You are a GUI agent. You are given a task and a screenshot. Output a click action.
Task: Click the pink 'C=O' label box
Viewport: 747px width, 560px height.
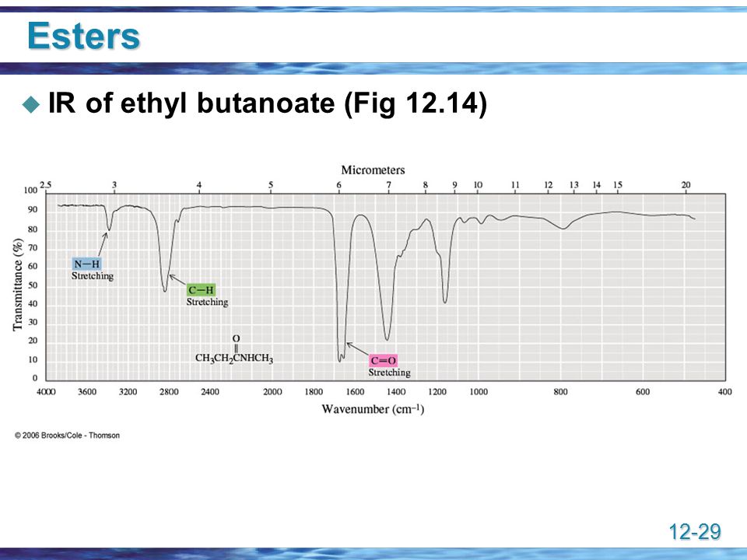click(x=384, y=360)
